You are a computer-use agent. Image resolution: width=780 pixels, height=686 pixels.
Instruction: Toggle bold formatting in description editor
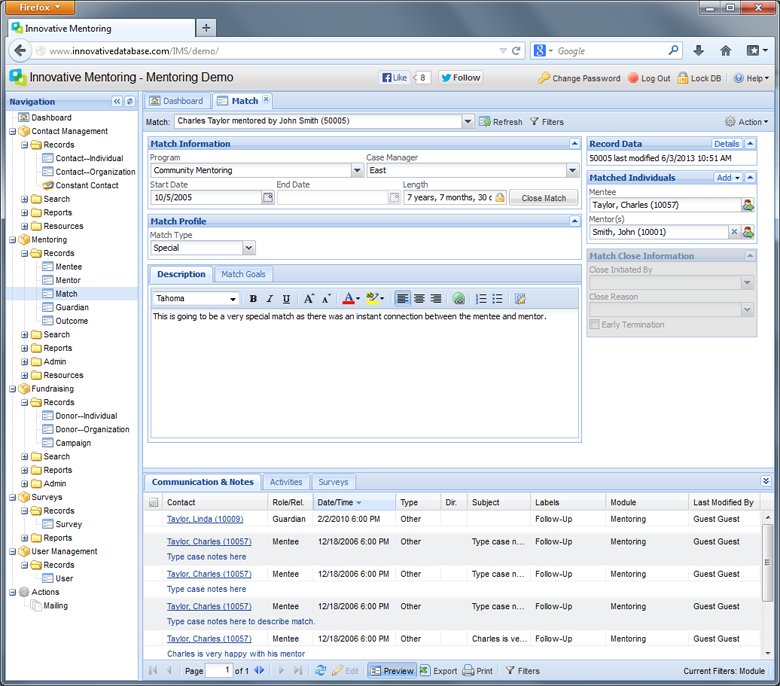253,299
